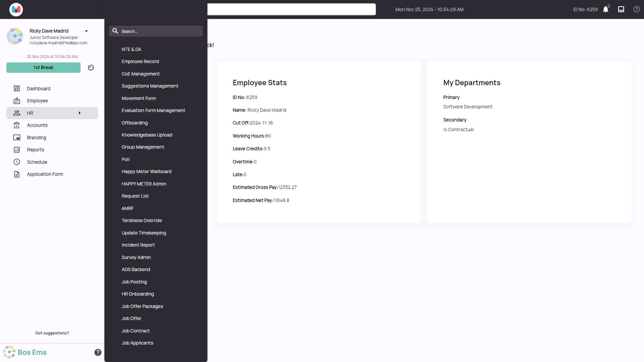Image resolution: width=644 pixels, height=362 pixels.
Task: Focus the HR submenu Search field
Action: click(156, 31)
